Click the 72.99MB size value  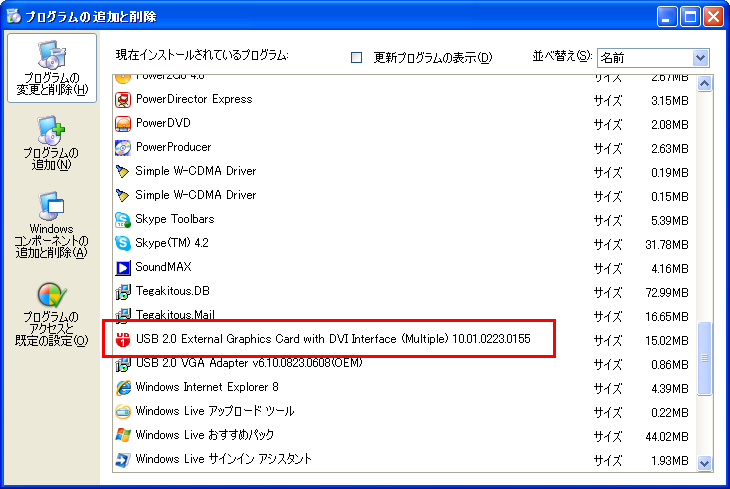coord(667,292)
